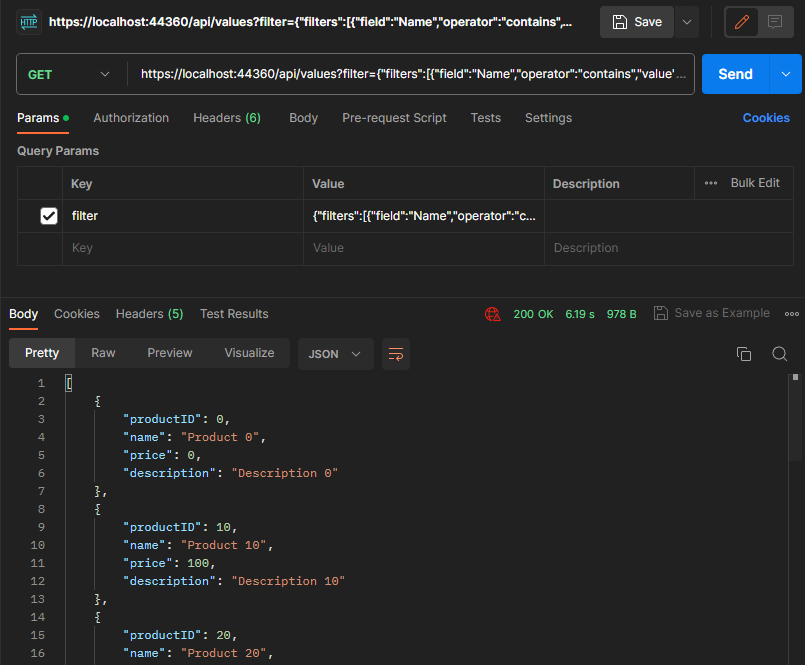
Task: Open the Settings tab
Action: (548, 118)
